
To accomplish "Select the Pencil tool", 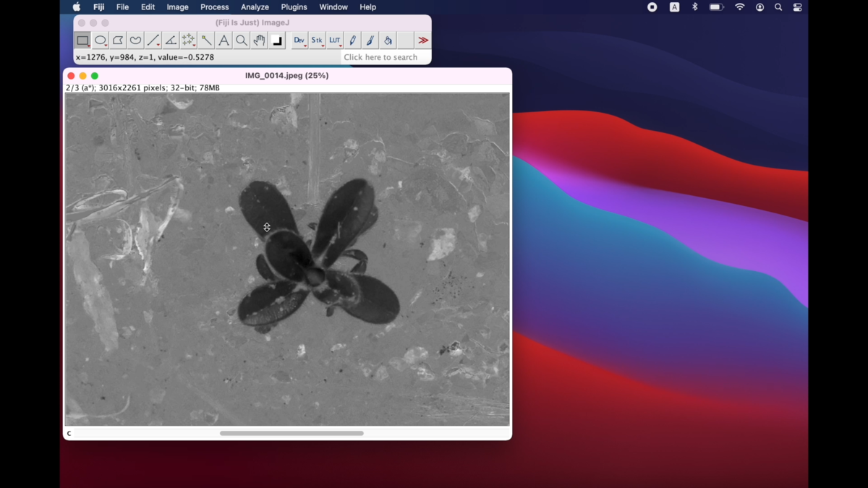I will click(x=353, y=40).
